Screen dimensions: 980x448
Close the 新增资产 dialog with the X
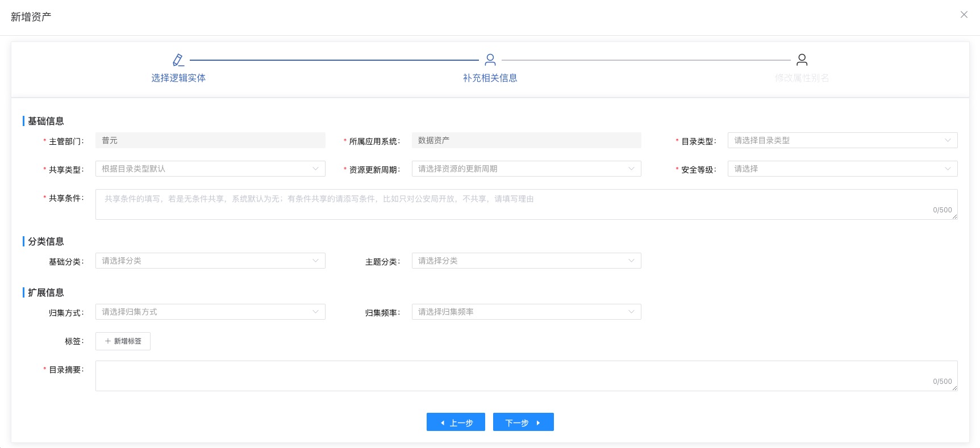point(964,15)
